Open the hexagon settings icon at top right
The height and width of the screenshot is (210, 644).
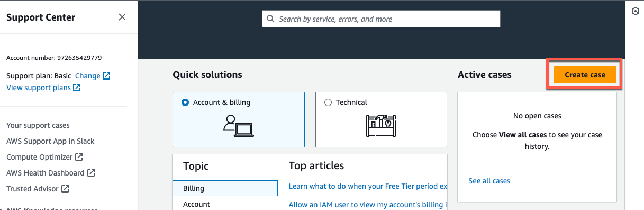point(636,11)
